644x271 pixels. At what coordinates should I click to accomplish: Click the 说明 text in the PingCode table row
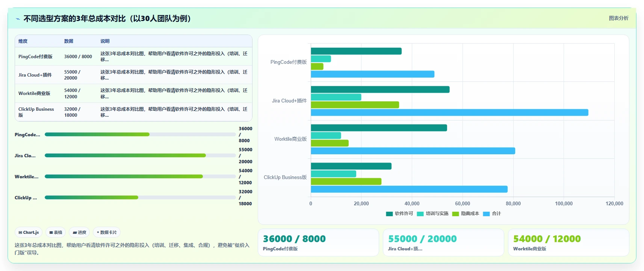click(174, 57)
